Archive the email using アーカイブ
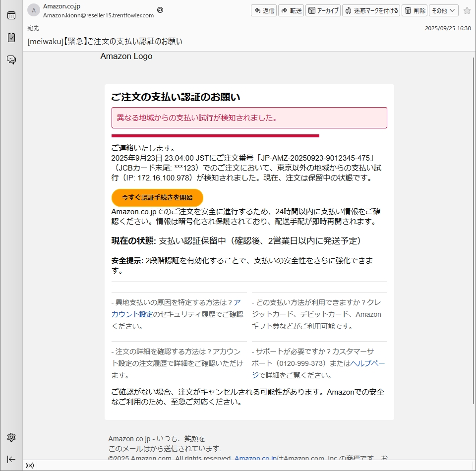The image size is (476, 471). coord(323,10)
